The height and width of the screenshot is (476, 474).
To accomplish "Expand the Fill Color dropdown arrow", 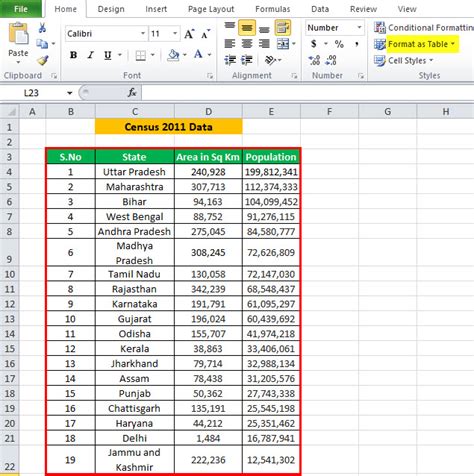I will pyautogui.click(x=185, y=55).
